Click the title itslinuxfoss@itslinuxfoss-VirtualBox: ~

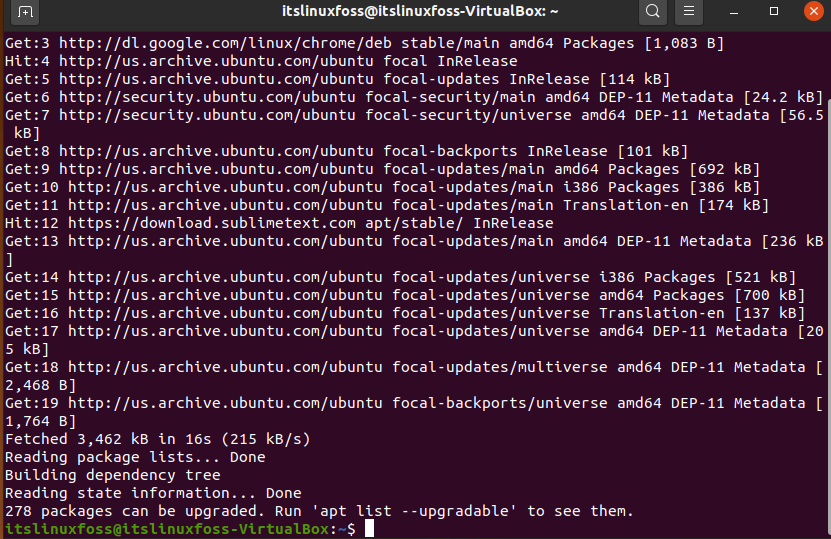(x=420, y=11)
